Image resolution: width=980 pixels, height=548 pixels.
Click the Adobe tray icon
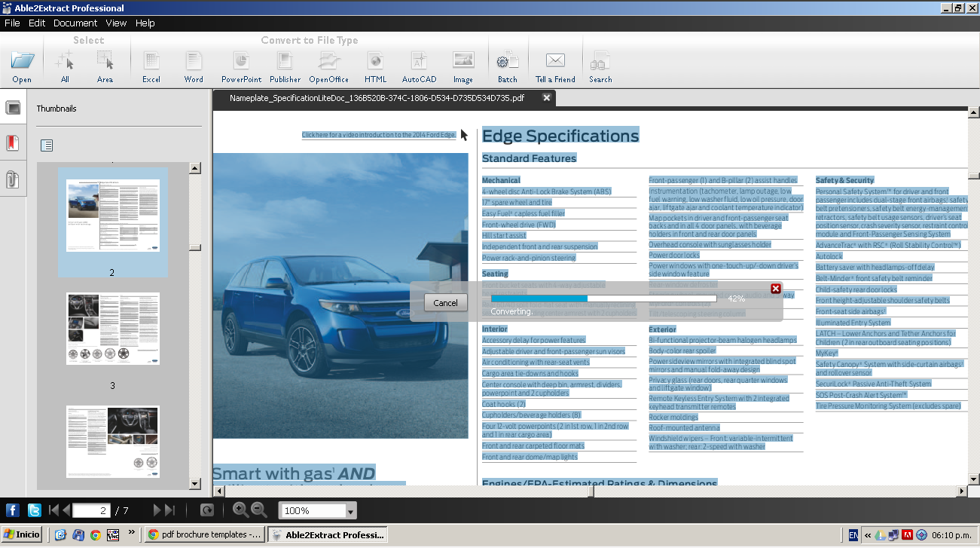pyautogui.click(x=908, y=535)
